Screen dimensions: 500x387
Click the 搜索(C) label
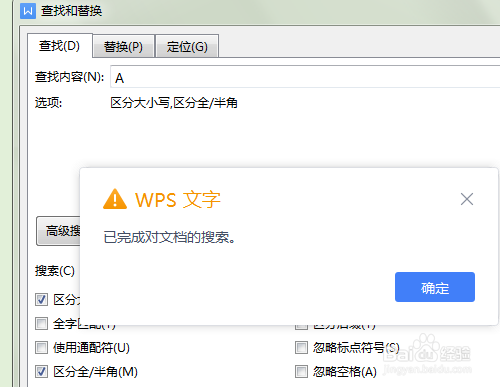point(55,271)
